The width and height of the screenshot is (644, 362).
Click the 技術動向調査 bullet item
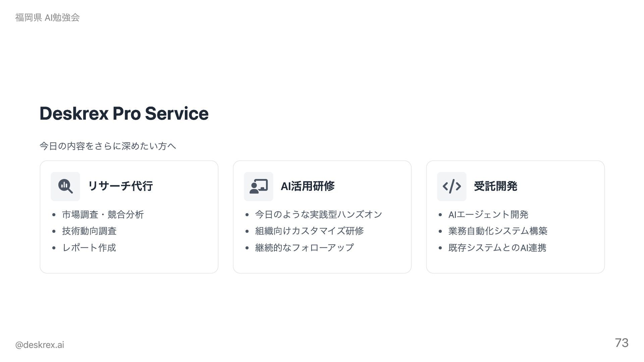click(x=89, y=231)
